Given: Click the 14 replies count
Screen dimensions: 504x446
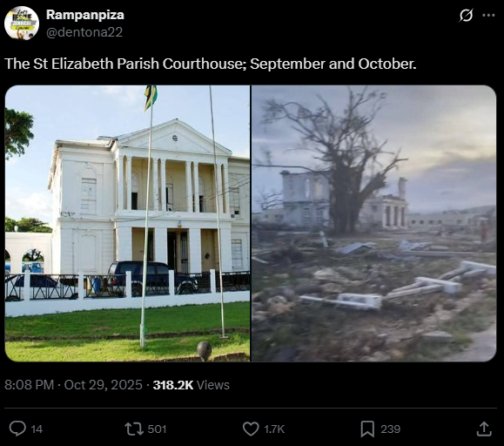Looking at the screenshot, I should click(37, 429).
